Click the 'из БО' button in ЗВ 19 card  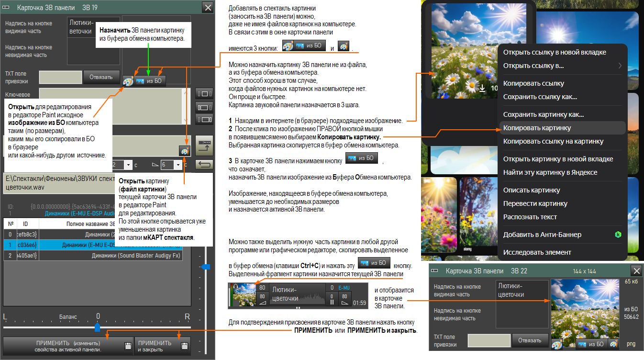(150, 81)
